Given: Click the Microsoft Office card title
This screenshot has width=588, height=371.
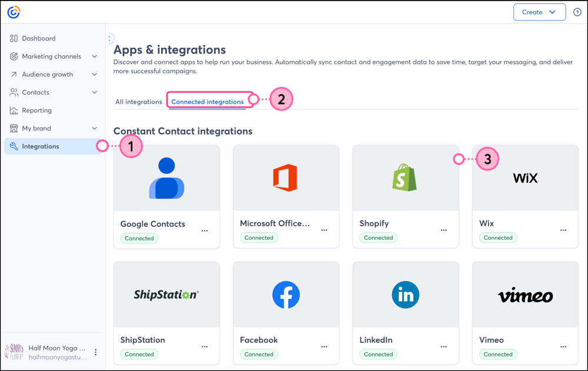Looking at the screenshot, I should tap(275, 223).
